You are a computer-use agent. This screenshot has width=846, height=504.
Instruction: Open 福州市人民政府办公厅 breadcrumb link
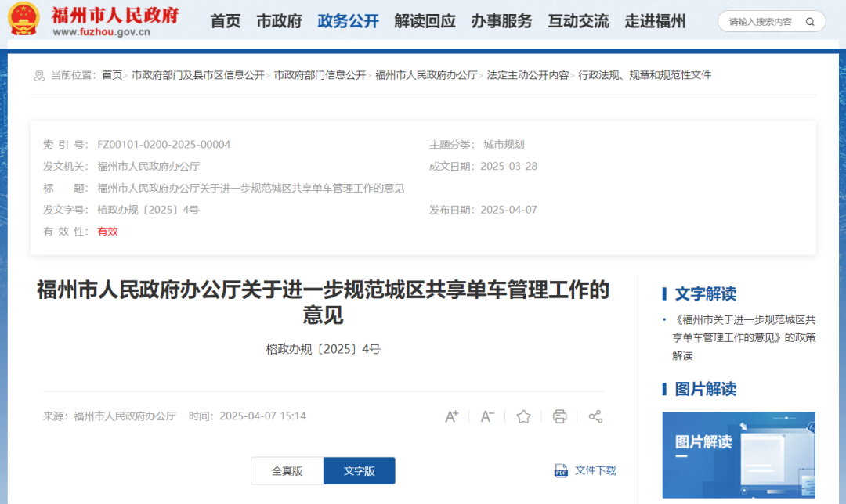pyautogui.click(x=426, y=75)
